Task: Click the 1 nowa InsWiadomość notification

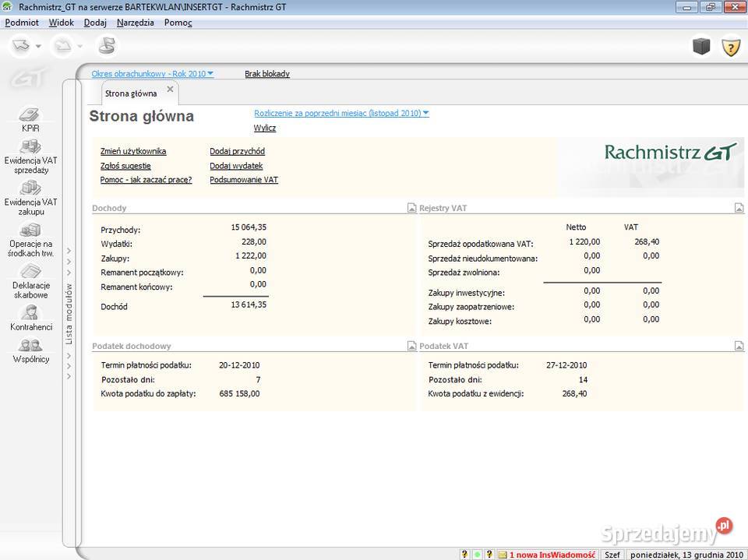Action: (552, 555)
